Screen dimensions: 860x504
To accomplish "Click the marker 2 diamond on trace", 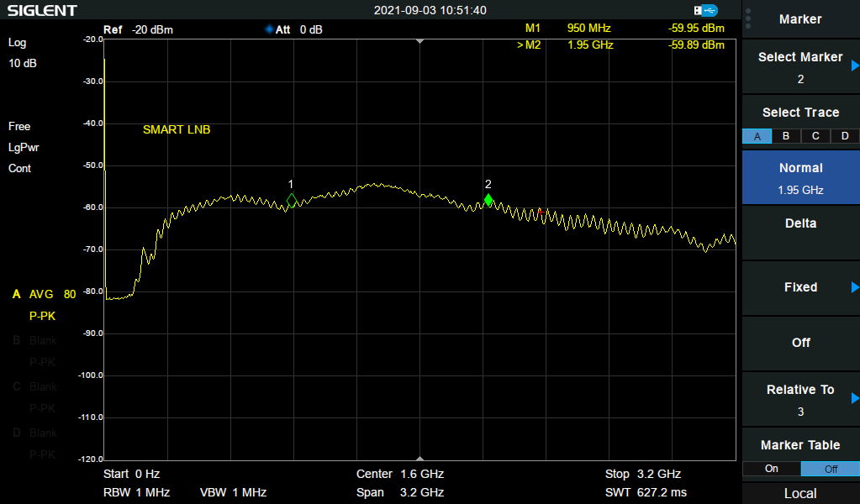I will tap(488, 201).
